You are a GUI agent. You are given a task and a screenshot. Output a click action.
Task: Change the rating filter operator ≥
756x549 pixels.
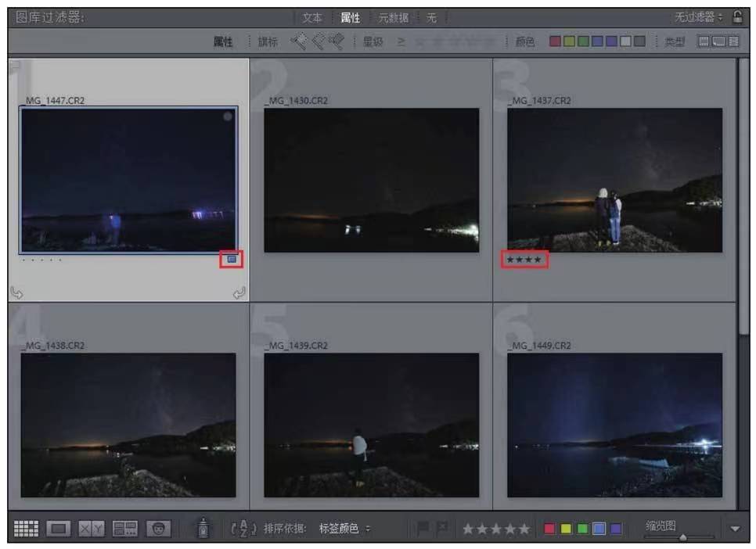[x=401, y=42]
